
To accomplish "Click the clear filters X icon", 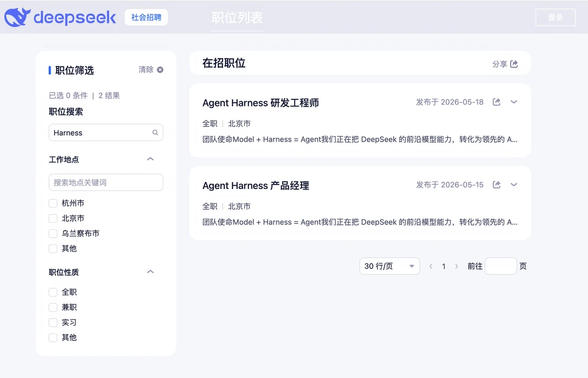I will tap(160, 70).
